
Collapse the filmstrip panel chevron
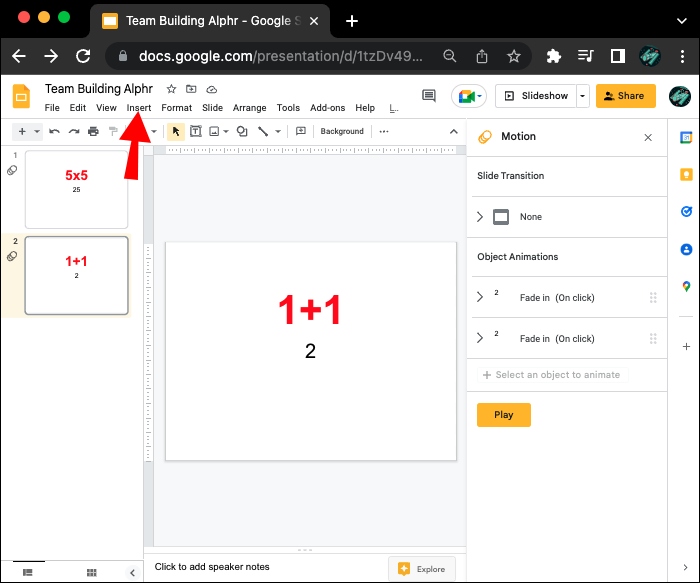coord(132,572)
